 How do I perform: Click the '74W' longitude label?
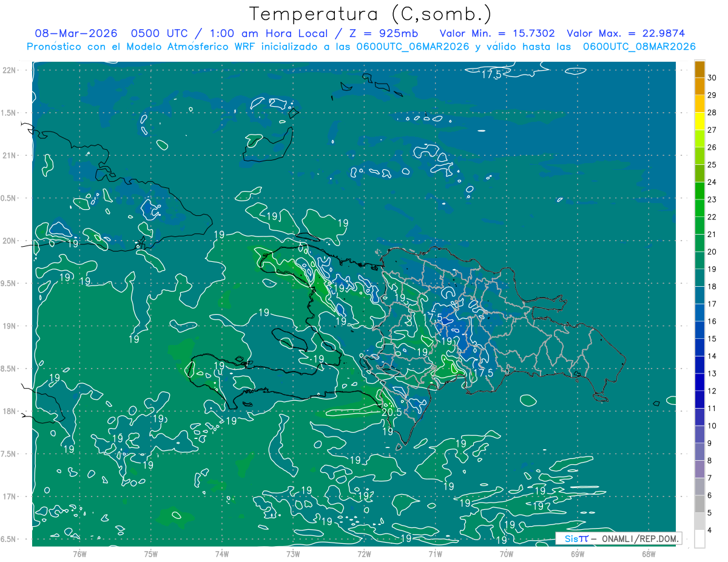coord(222,554)
